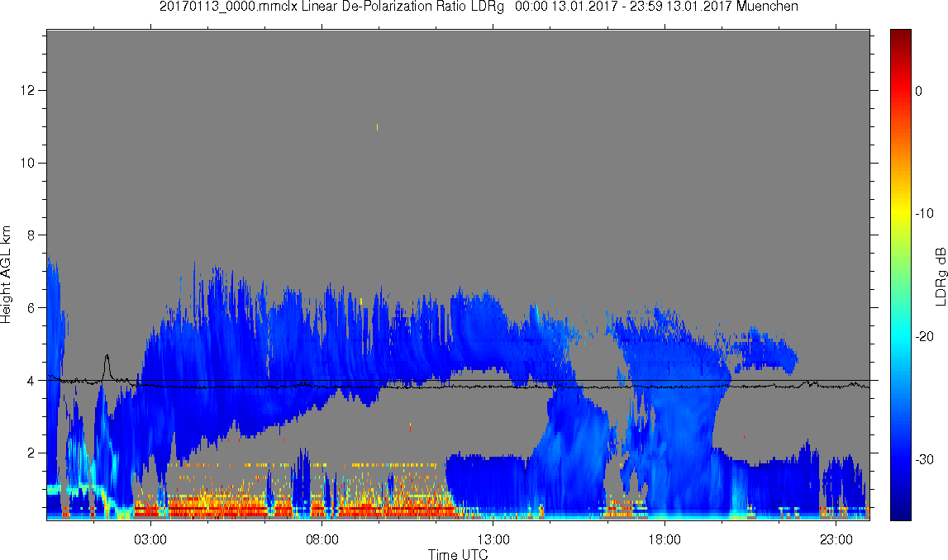This screenshot has height=560, width=948.
Task: Click the isolated yellow pixel near 11 km
Action: [377, 127]
